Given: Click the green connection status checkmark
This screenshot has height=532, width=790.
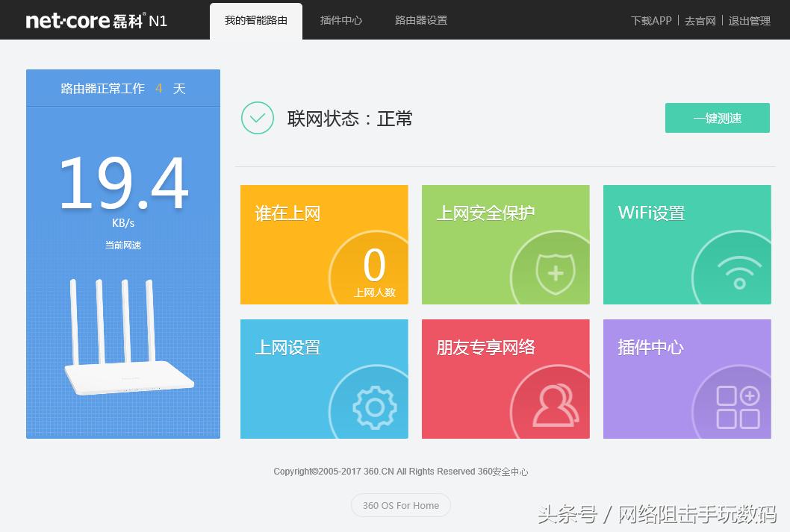Looking at the screenshot, I should click(257, 118).
